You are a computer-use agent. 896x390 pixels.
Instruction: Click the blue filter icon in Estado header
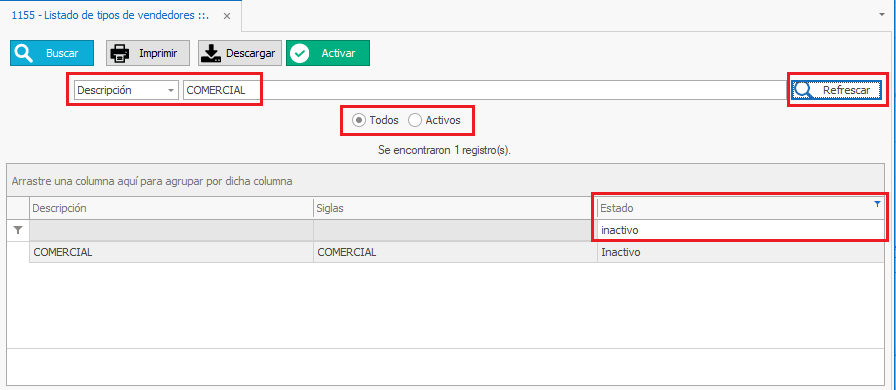point(878,204)
